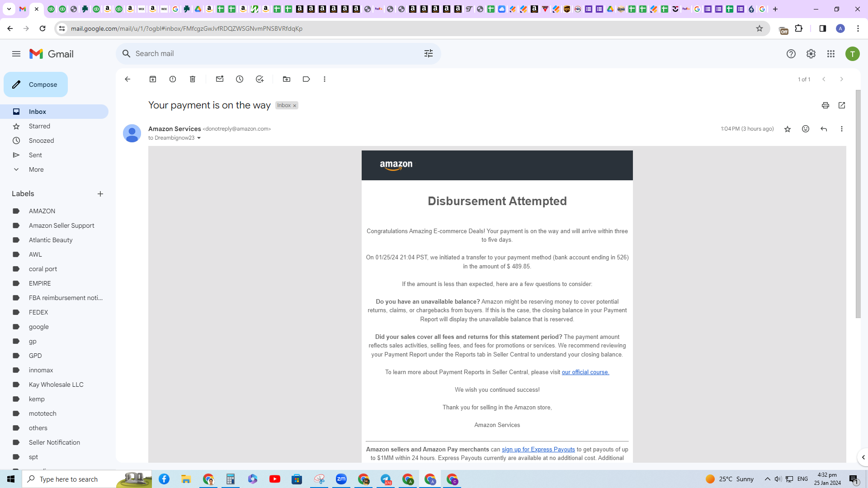Show recipient details dropdown arrow

199,138
